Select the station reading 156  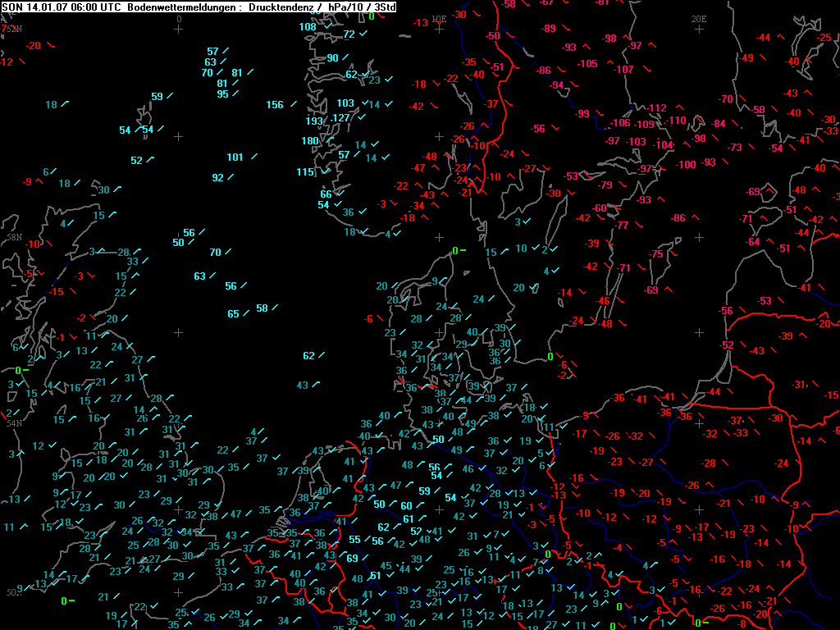tap(275, 105)
